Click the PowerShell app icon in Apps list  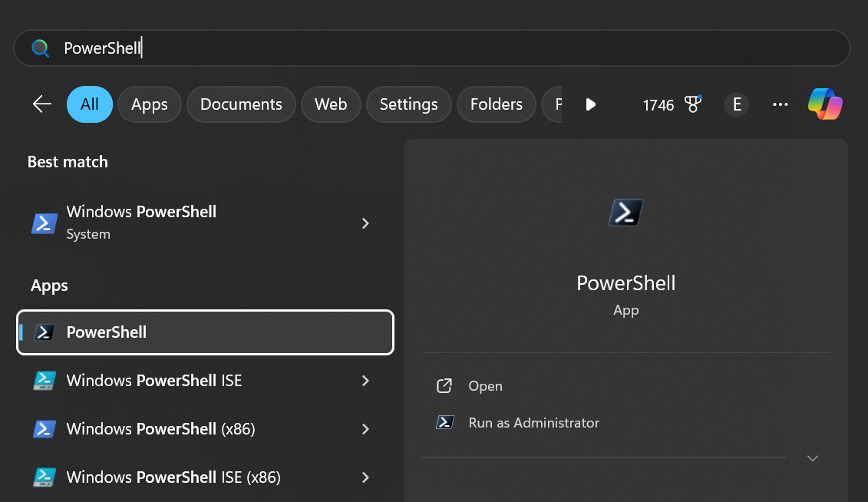click(45, 332)
